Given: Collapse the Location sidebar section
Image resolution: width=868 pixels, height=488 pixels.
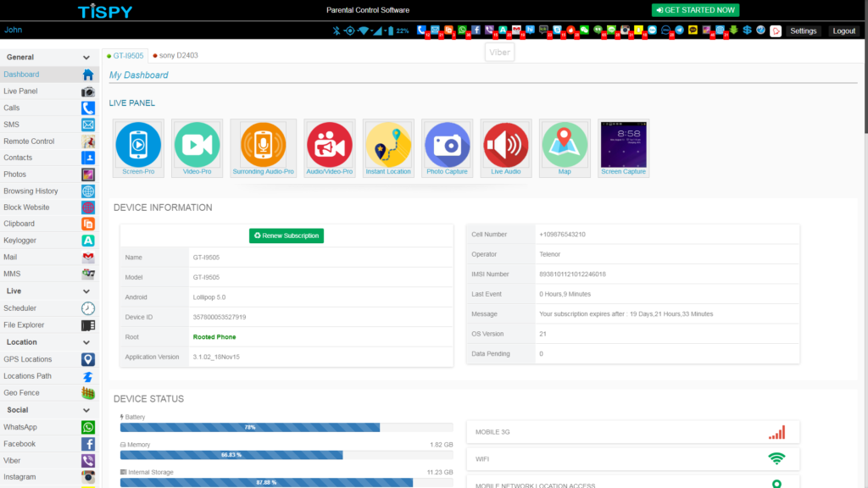Looking at the screenshot, I should coord(86,342).
